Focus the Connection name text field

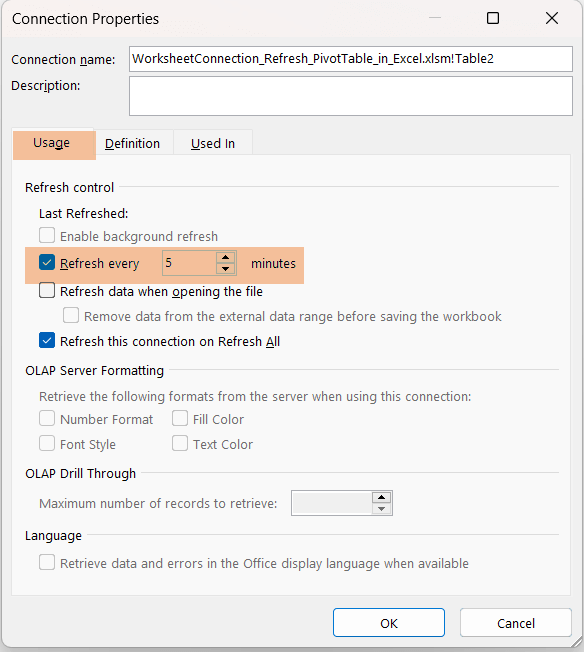(351, 59)
